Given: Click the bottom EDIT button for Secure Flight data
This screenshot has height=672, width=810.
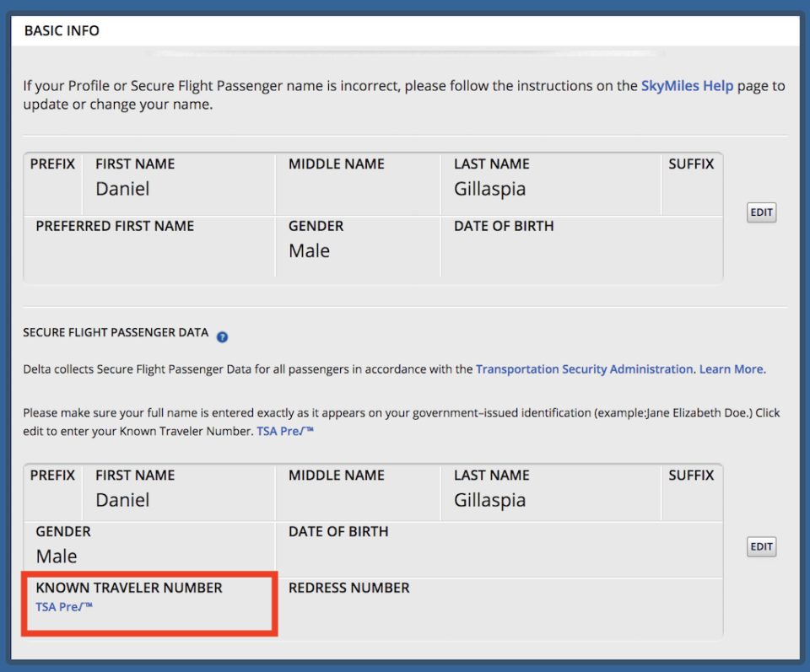Looking at the screenshot, I should [x=760, y=546].
